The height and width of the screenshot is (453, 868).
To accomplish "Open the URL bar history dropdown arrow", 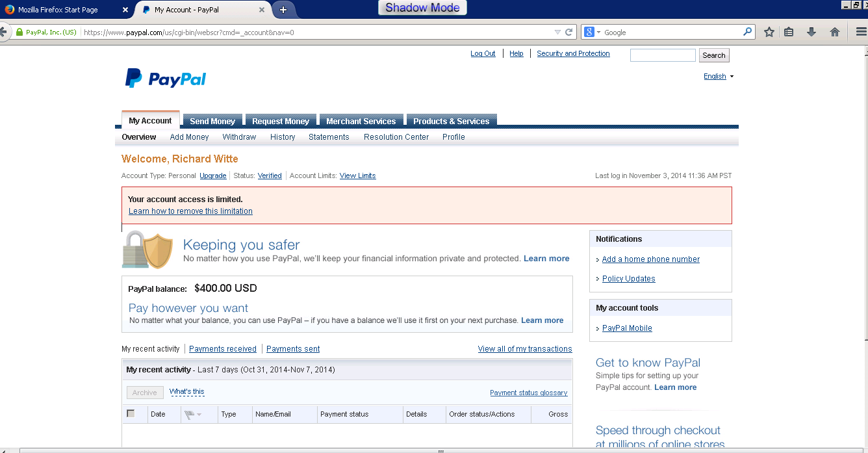I will click(x=557, y=32).
